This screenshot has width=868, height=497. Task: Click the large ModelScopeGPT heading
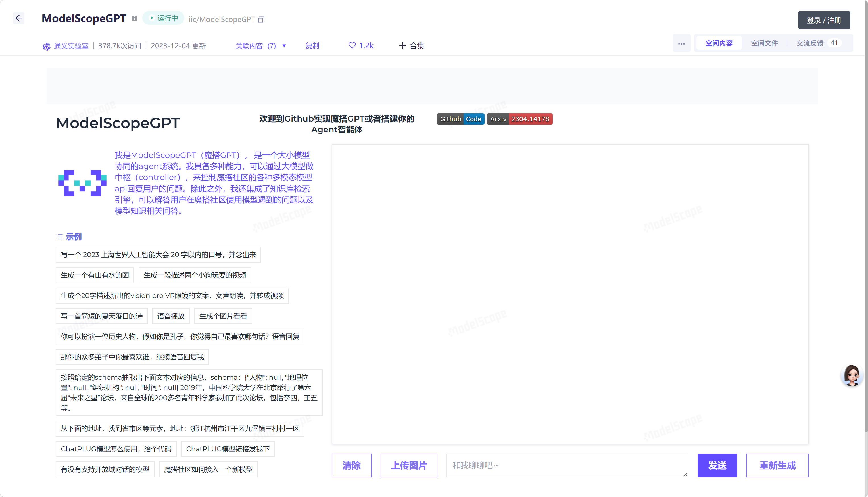pos(118,123)
